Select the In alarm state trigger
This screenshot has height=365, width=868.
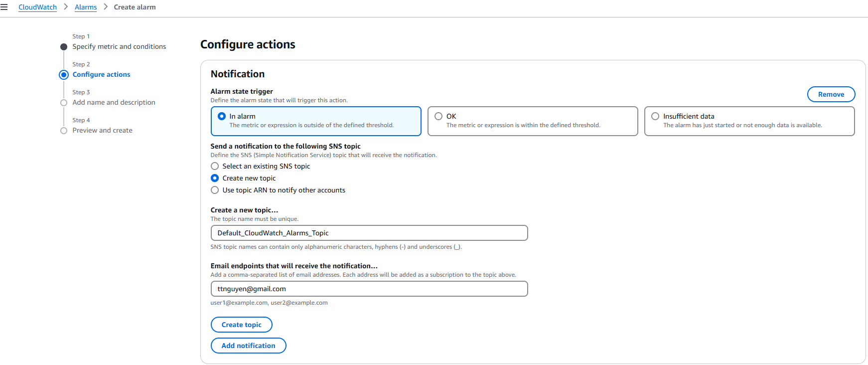(x=222, y=116)
